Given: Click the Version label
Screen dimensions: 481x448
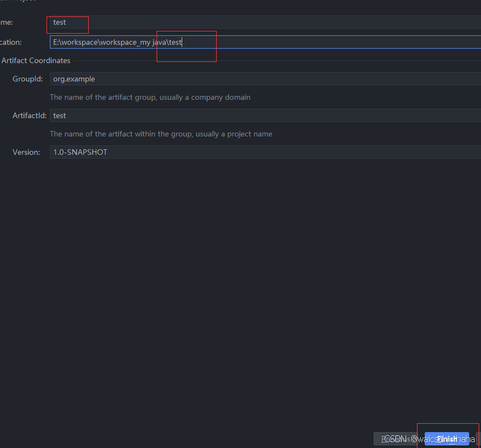Looking at the screenshot, I should pyautogui.click(x=26, y=152).
